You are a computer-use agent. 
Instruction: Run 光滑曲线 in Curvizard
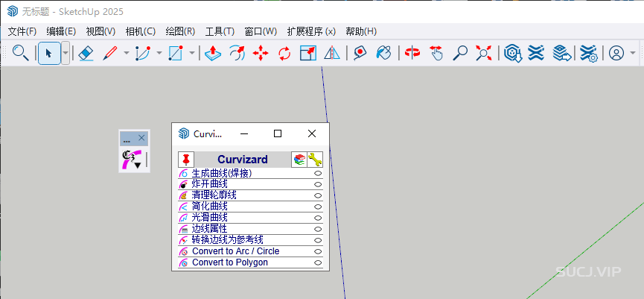(209, 218)
